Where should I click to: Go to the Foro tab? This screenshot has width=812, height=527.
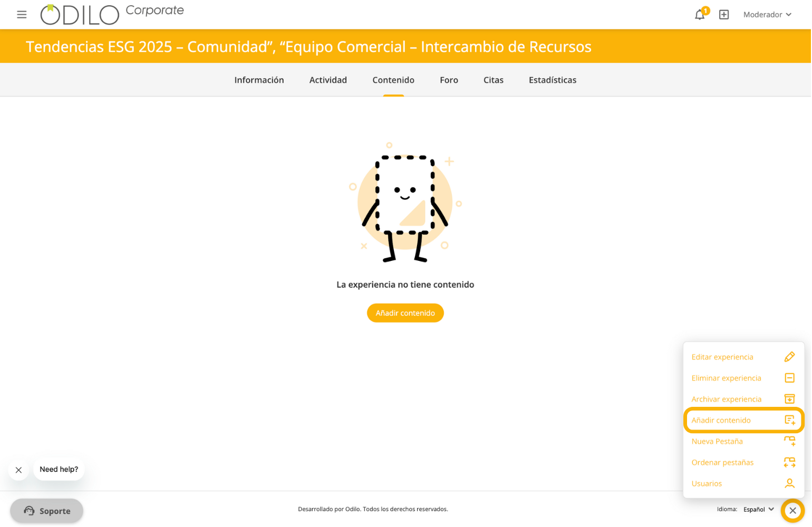(x=449, y=80)
